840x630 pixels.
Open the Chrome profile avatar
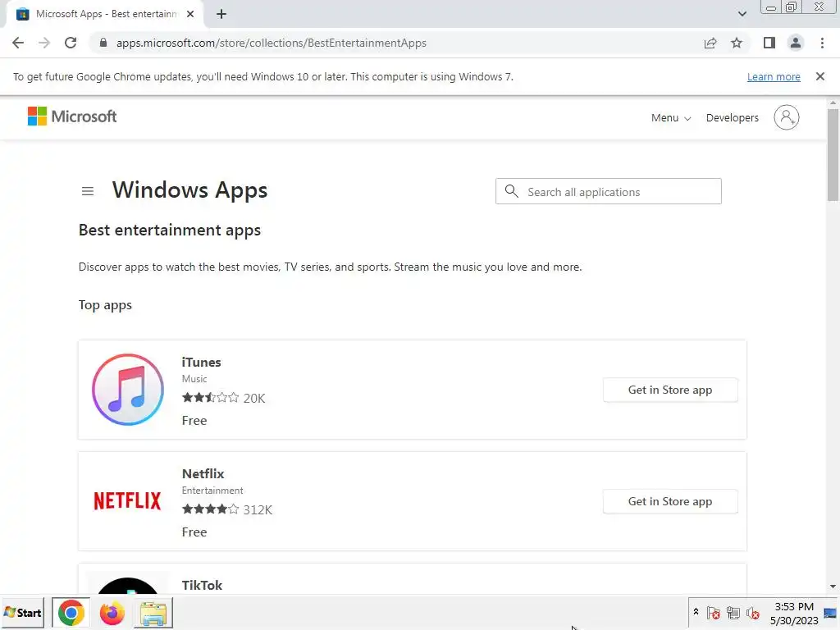(x=796, y=43)
